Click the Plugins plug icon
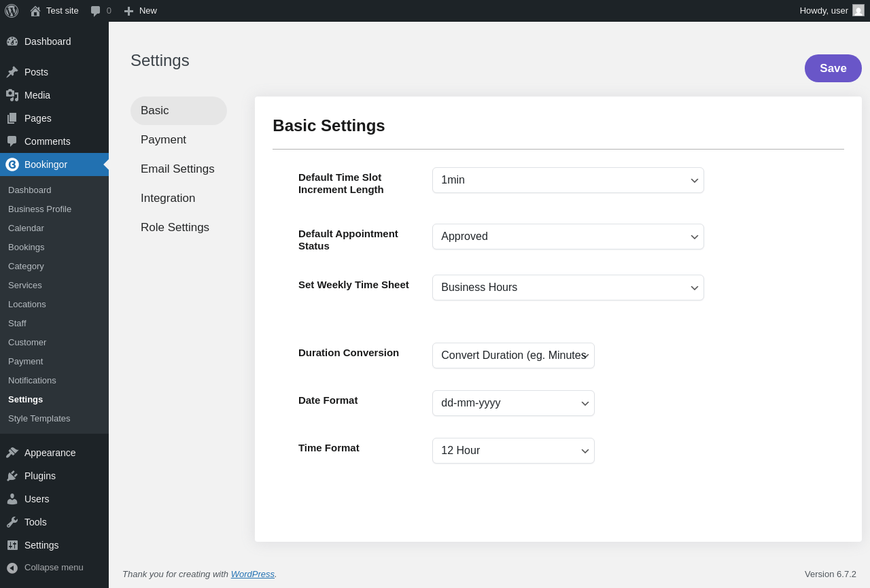The width and height of the screenshot is (870, 588). [x=12, y=476]
